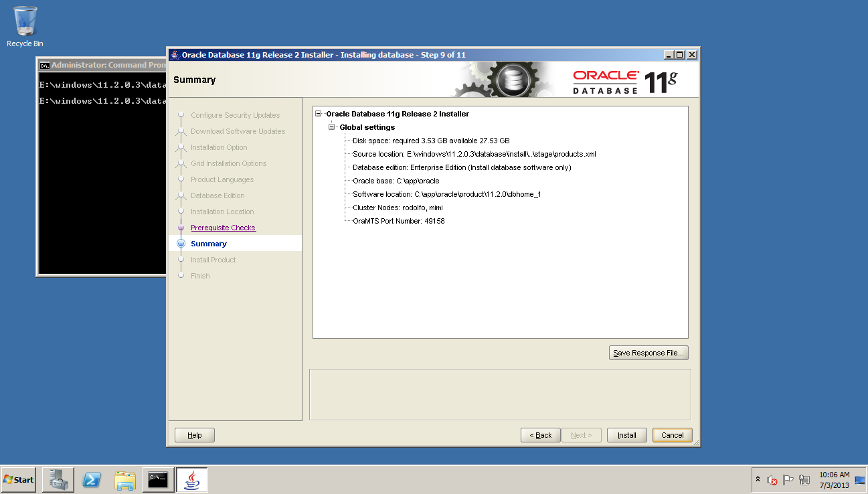
Task: Go Back to the previous step
Action: tap(540, 435)
